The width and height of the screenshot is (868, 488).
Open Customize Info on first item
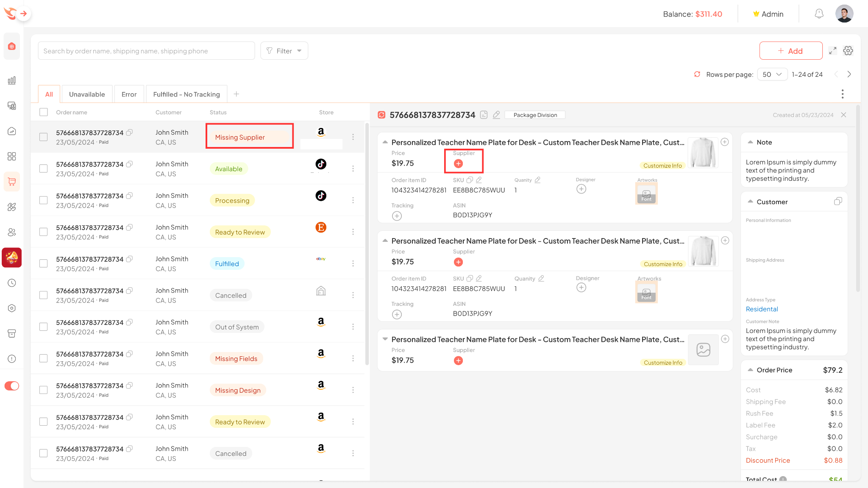coord(662,166)
